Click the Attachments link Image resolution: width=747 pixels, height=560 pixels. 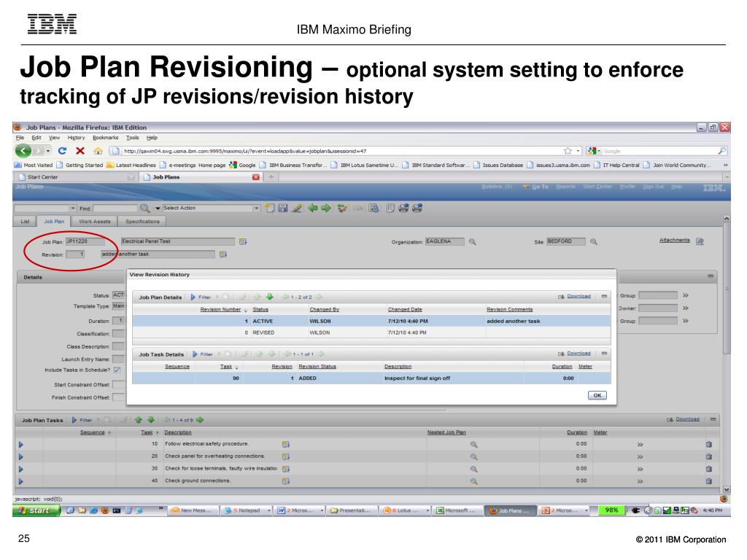674,240
